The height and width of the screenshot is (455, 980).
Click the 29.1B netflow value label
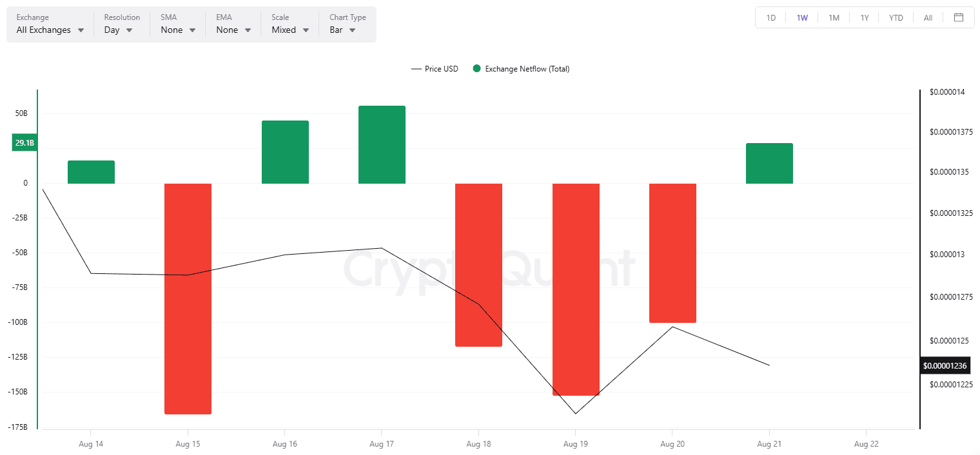point(24,143)
